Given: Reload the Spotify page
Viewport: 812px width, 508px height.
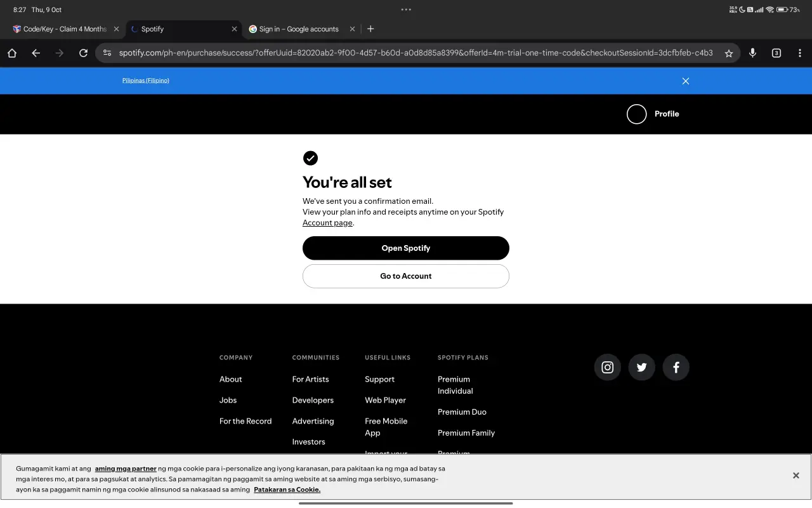Looking at the screenshot, I should [83, 53].
